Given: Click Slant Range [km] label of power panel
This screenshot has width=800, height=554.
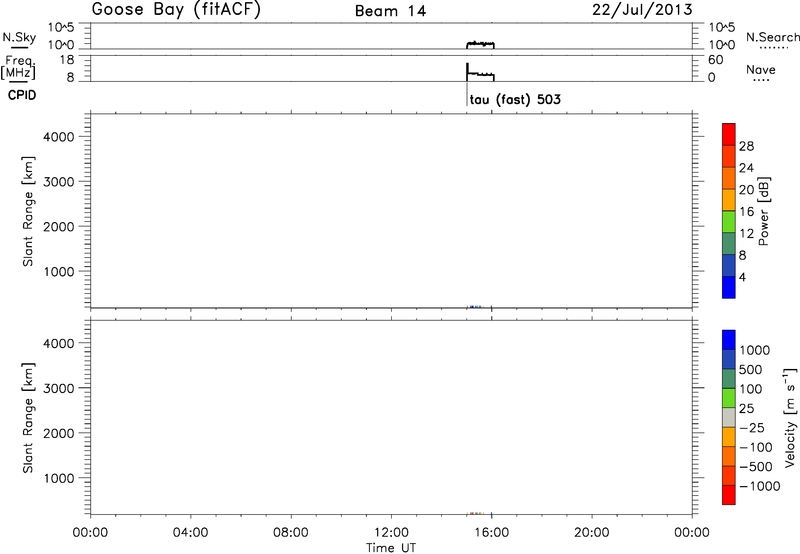Looking at the screenshot, I should (28, 211).
